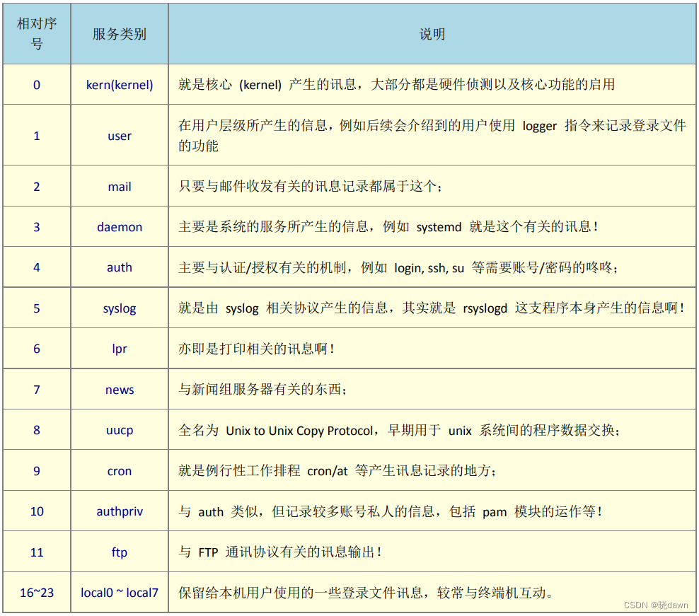Select the 'uucp' service cell
Screen dimensions: 699x616
[x=120, y=430]
